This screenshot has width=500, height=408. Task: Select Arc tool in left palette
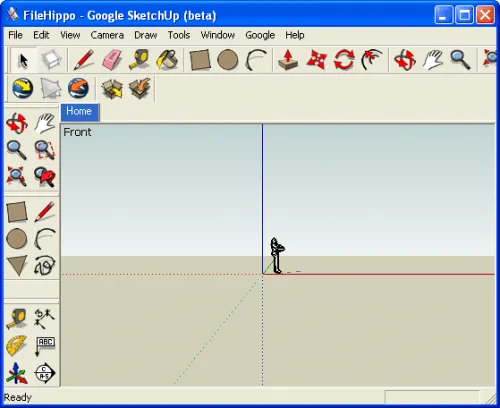45,239
